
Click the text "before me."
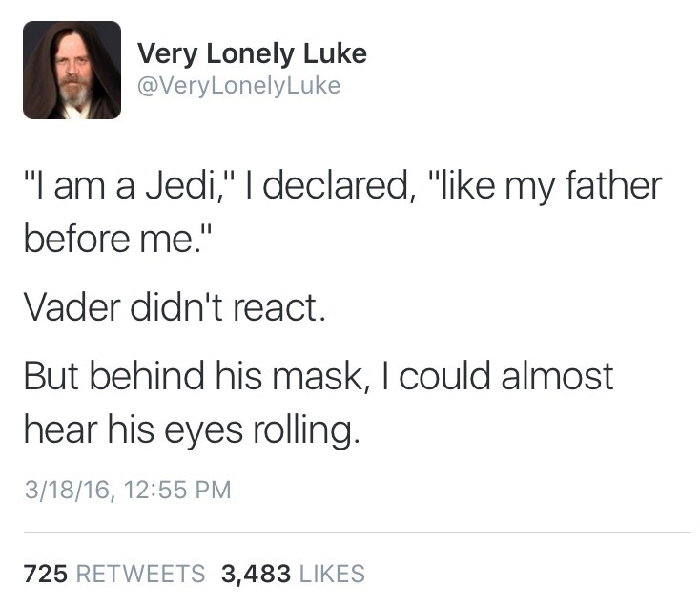[x=118, y=237]
